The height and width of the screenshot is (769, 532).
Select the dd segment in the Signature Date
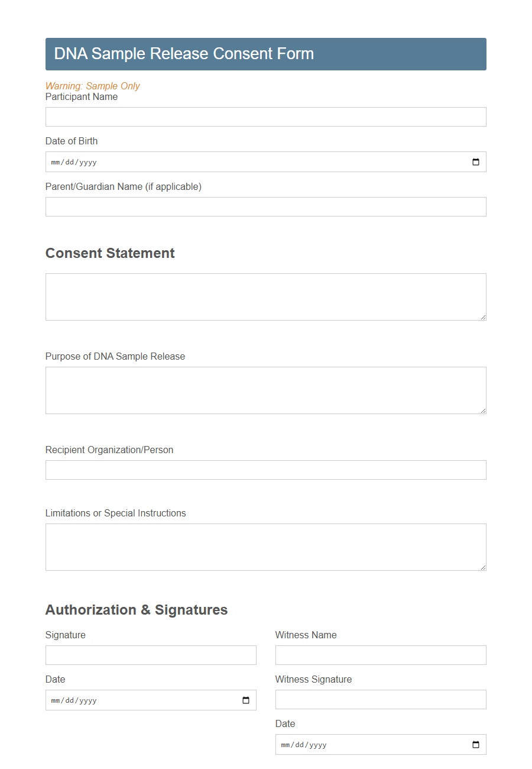[x=69, y=700]
